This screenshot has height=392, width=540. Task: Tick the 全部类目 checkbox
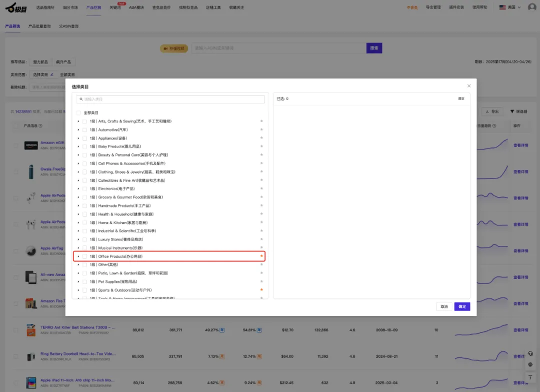[78, 113]
